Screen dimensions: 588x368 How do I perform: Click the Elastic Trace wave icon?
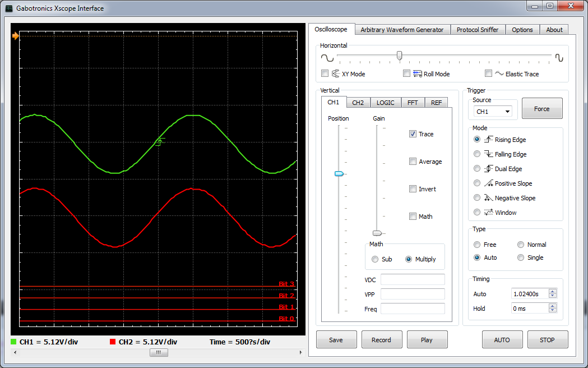click(x=499, y=73)
